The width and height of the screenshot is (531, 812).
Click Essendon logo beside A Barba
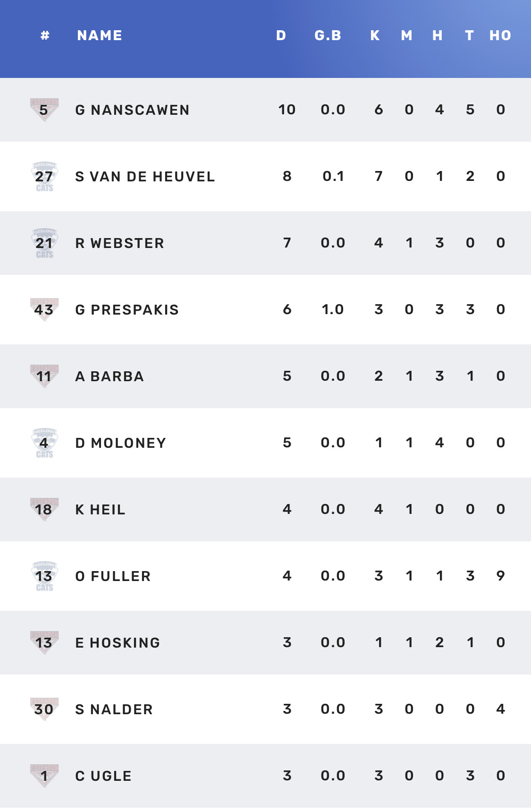tap(44, 376)
